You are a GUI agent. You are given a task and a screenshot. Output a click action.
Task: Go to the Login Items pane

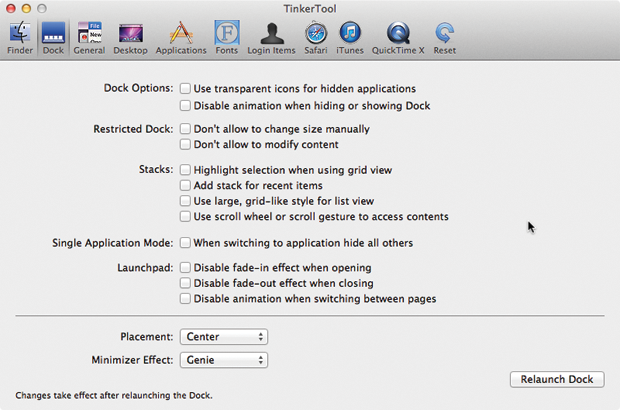(x=271, y=38)
